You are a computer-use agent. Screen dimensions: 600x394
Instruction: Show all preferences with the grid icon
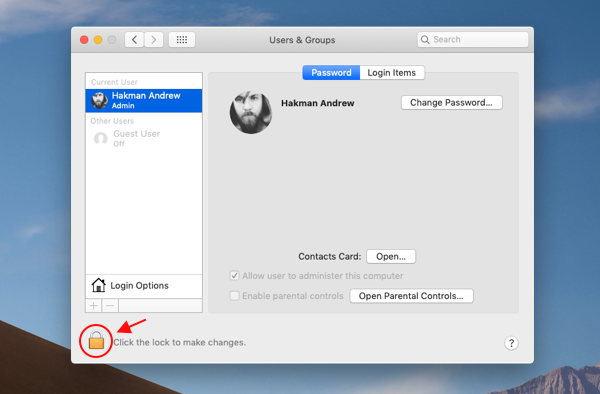(x=182, y=39)
